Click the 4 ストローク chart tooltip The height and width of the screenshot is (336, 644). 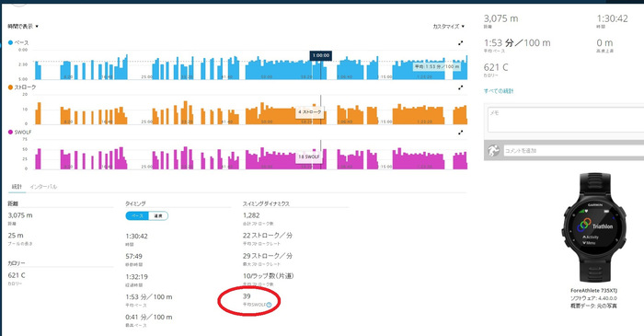coord(310,111)
